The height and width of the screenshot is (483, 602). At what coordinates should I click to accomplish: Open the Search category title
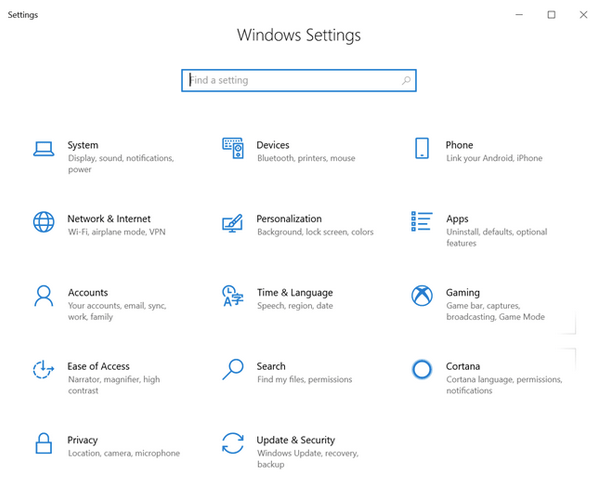(271, 366)
